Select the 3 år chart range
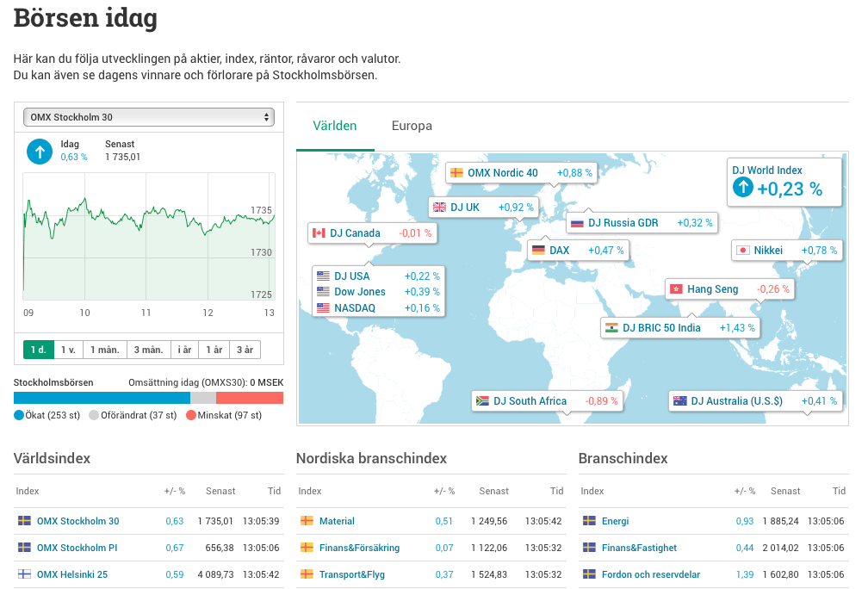 pos(245,350)
